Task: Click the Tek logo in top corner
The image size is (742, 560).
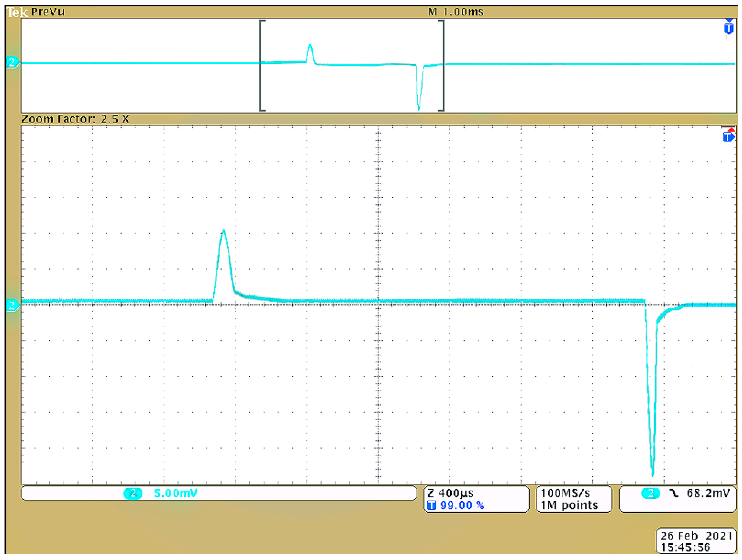Action: click(x=17, y=12)
